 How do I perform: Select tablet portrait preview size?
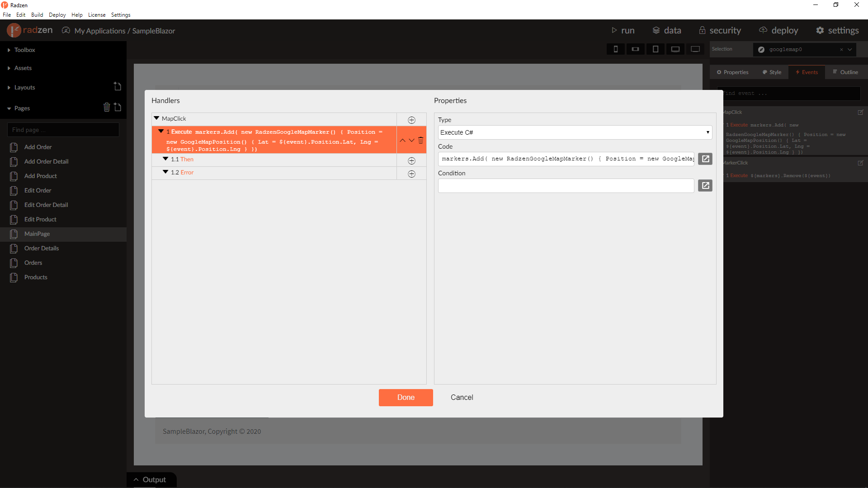pos(655,49)
